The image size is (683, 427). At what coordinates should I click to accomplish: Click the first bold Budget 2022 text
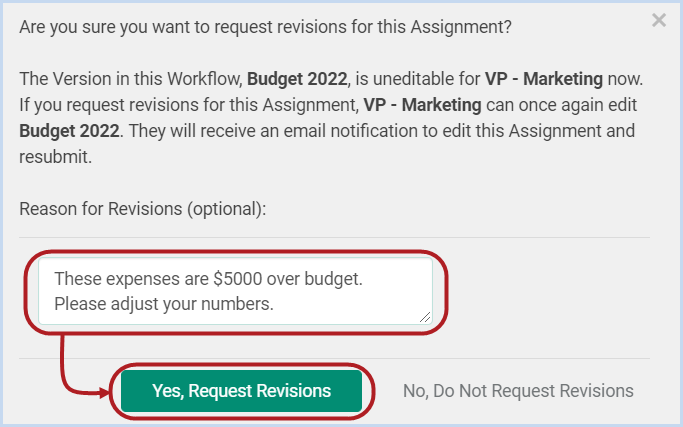point(297,79)
